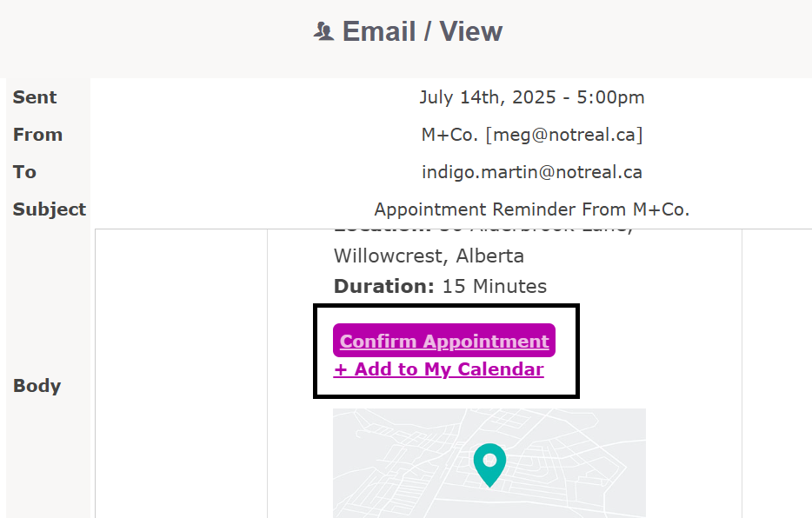The image size is (812, 518).
Task: Click the location map thumbnail
Action: tap(489, 463)
